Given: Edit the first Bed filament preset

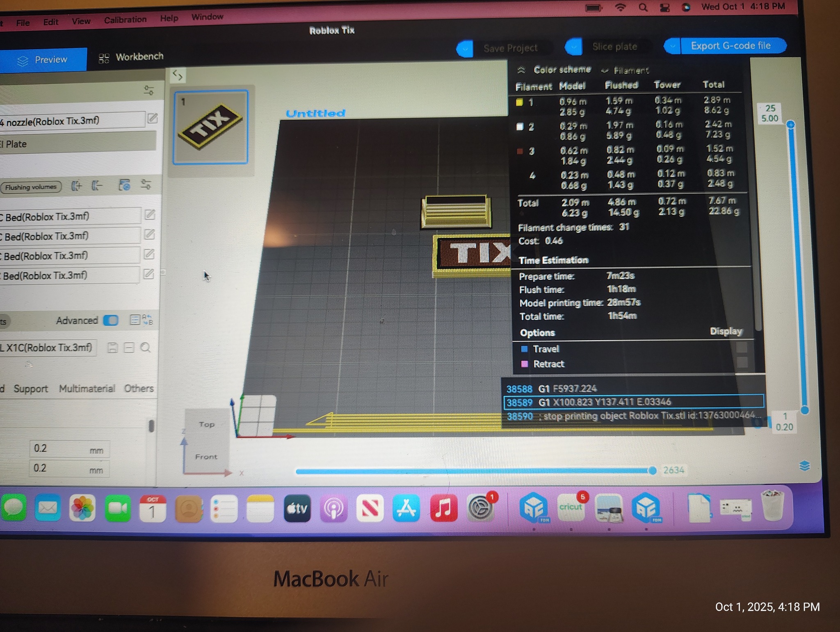Looking at the screenshot, I should pyautogui.click(x=150, y=215).
